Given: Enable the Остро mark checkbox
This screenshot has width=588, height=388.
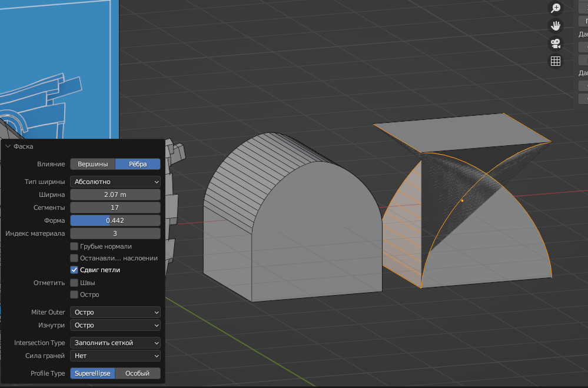Looking at the screenshot, I should (74, 295).
